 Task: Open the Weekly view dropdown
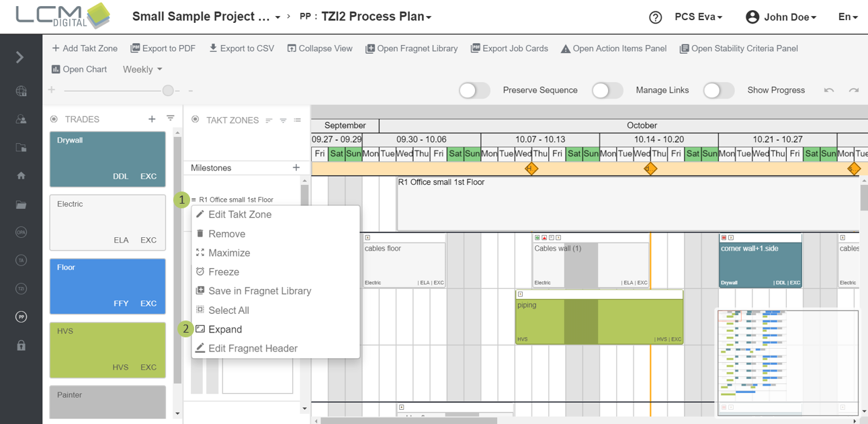pyautogui.click(x=142, y=70)
